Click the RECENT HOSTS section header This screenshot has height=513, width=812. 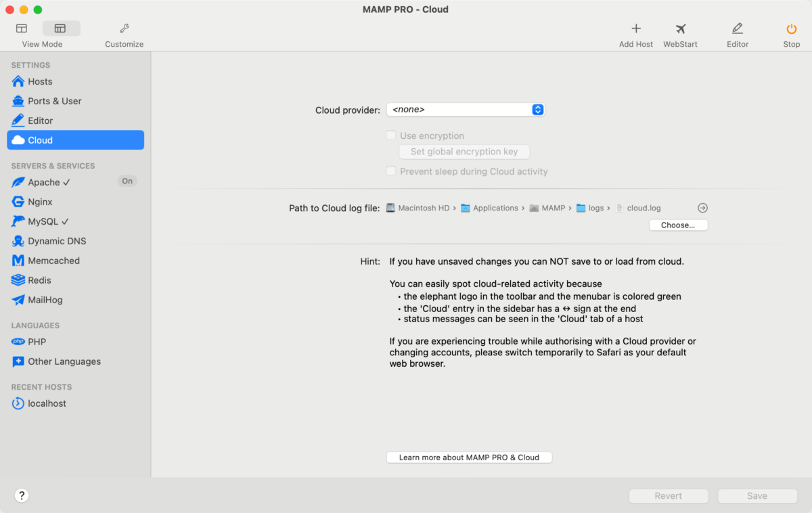pos(41,387)
